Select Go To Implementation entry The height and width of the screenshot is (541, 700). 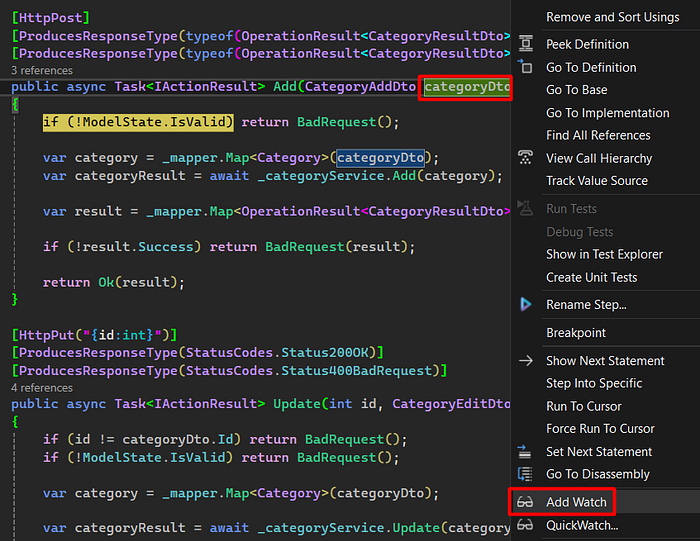608,112
